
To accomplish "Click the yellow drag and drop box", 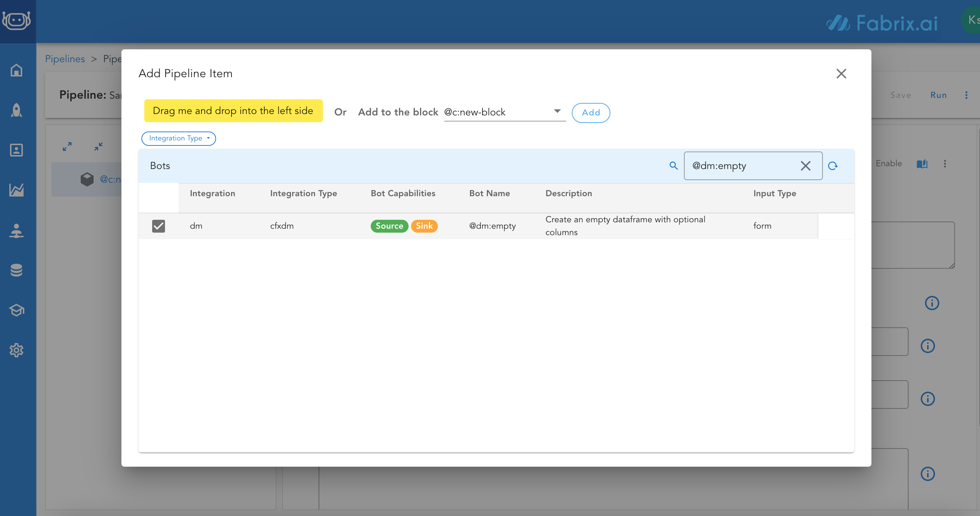I will tap(233, 111).
